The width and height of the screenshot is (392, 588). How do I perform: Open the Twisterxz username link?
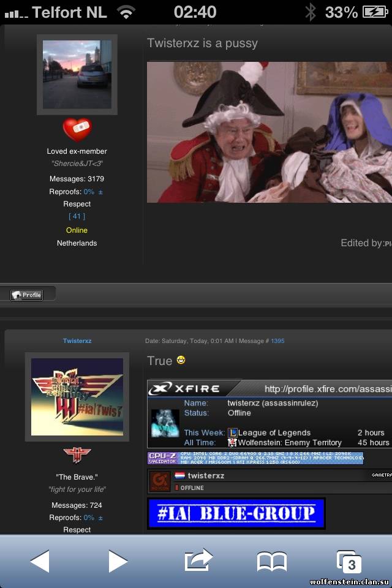[77, 341]
